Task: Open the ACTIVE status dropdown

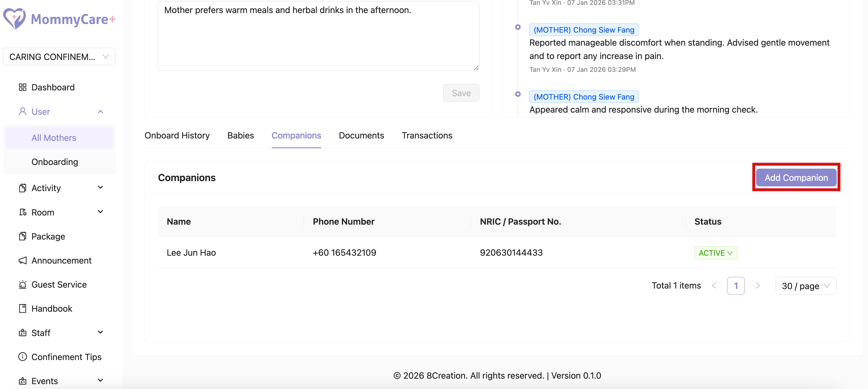Action: pos(715,253)
